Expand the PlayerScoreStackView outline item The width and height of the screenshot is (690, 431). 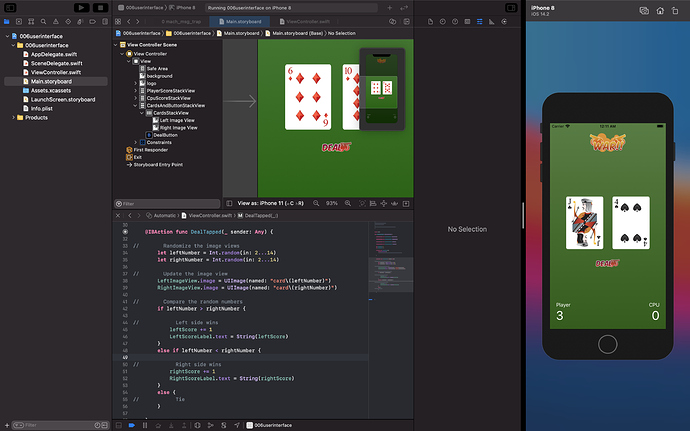[136, 91]
